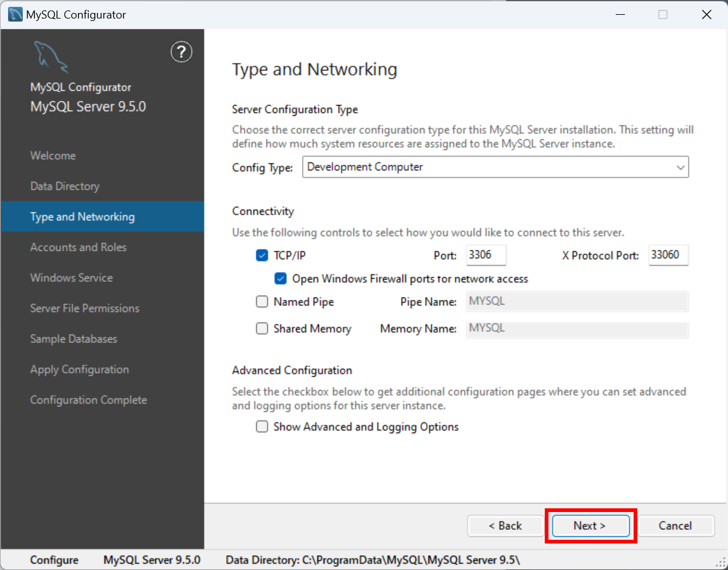This screenshot has height=570, width=728.
Task: Click the disabled Pipe Name field
Action: 577,302
